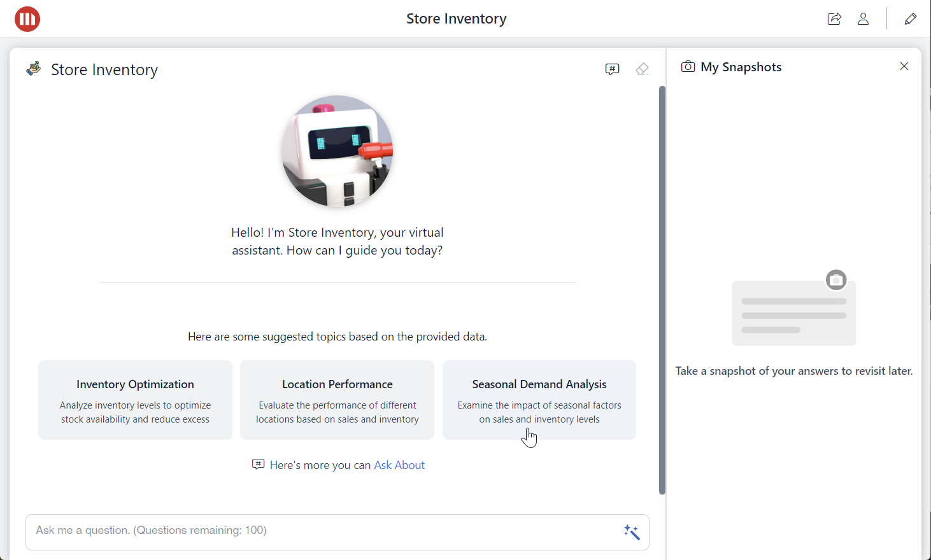Clear chat with the eraser icon

click(x=642, y=69)
